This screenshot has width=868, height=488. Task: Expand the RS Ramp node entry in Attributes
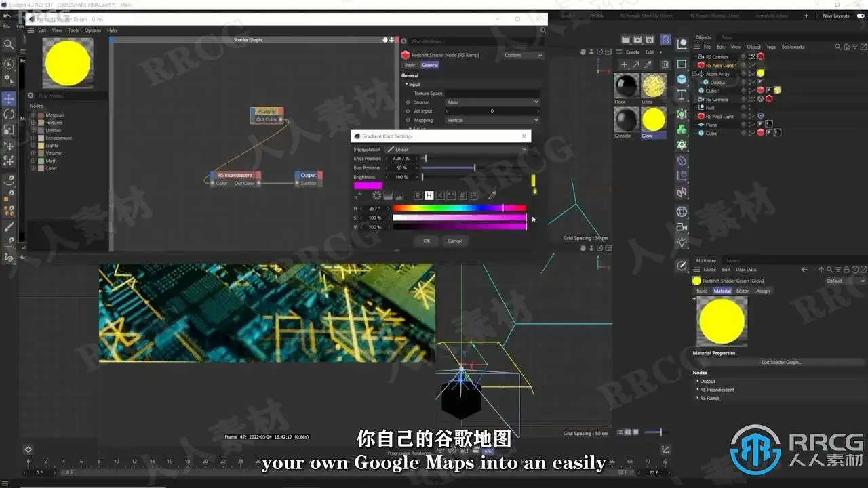pyautogui.click(x=698, y=398)
